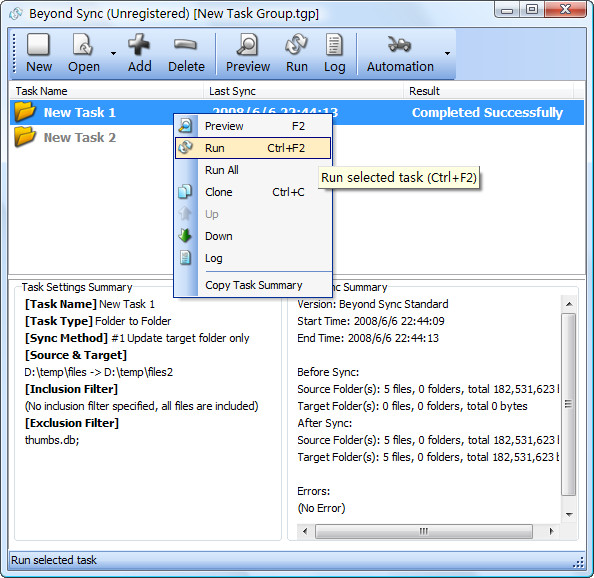Click the '[Sync Method]' summary line
Viewport: 594px width, 578px height.
137,338
